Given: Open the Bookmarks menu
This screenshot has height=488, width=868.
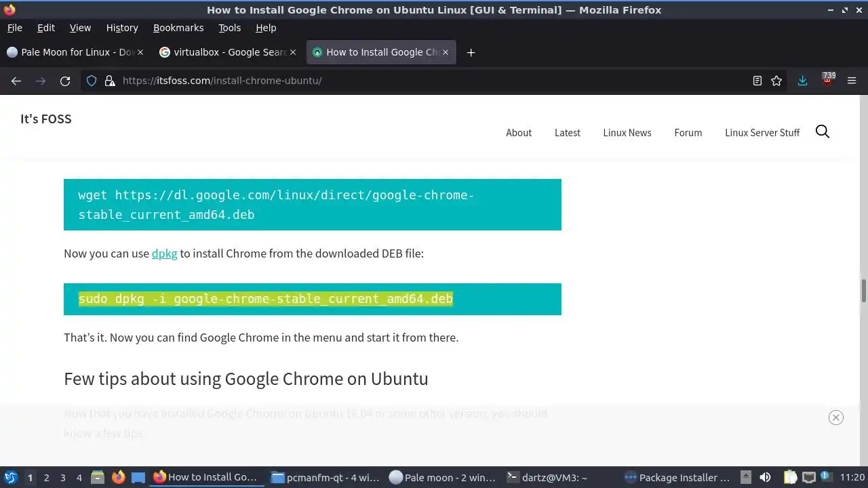Looking at the screenshot, I should point(178,28).
